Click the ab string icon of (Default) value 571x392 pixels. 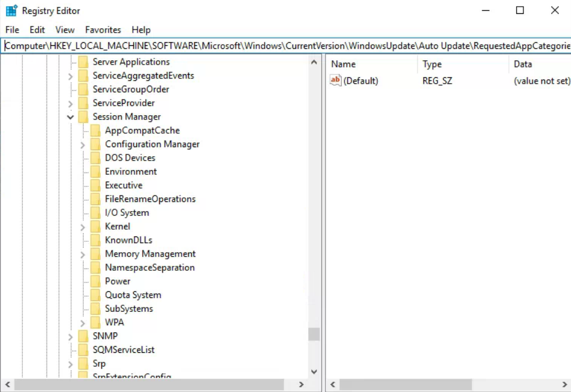[x=335, y=80]
